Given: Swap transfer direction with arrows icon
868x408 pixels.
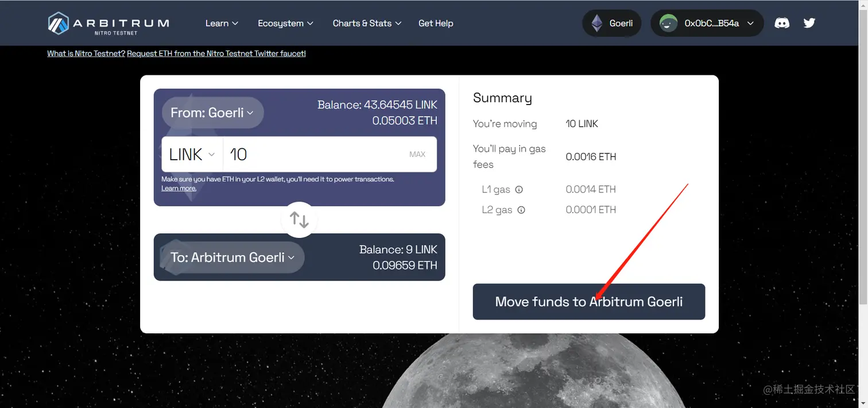Looking at the screenshot, I should [299, 219].
